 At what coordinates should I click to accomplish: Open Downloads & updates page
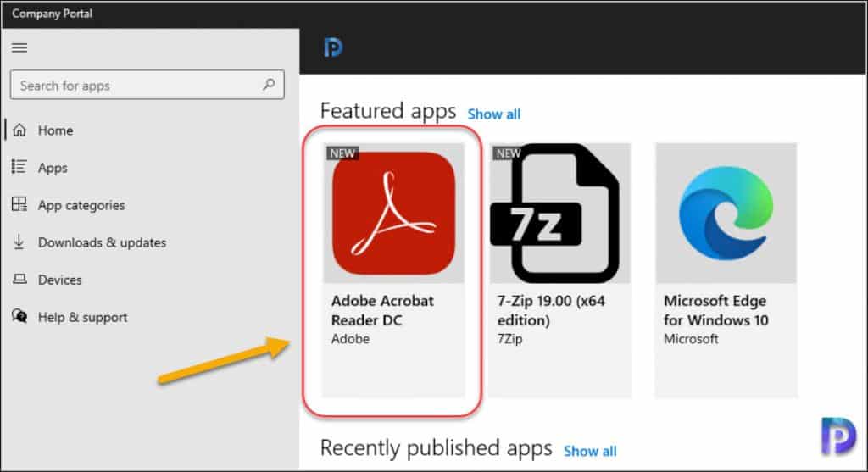click(102, 242)
